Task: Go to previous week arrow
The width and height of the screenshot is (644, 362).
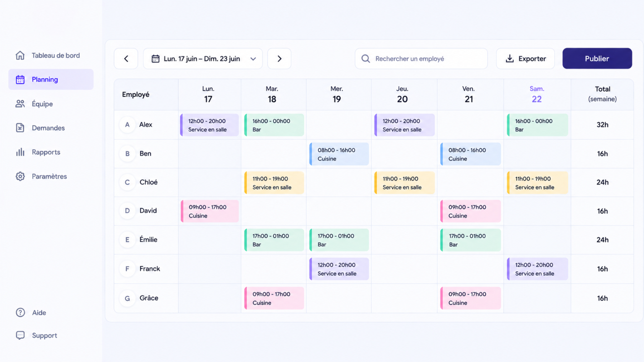Action: pos(126,59)
